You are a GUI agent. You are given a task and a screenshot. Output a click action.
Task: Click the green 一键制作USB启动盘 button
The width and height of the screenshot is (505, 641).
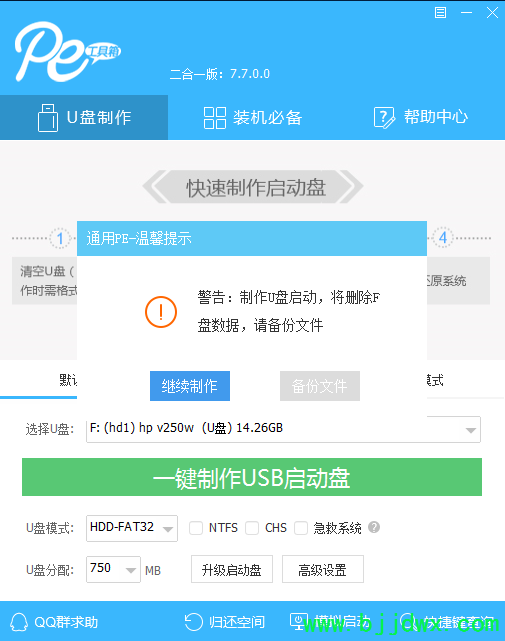pos(252,477)
